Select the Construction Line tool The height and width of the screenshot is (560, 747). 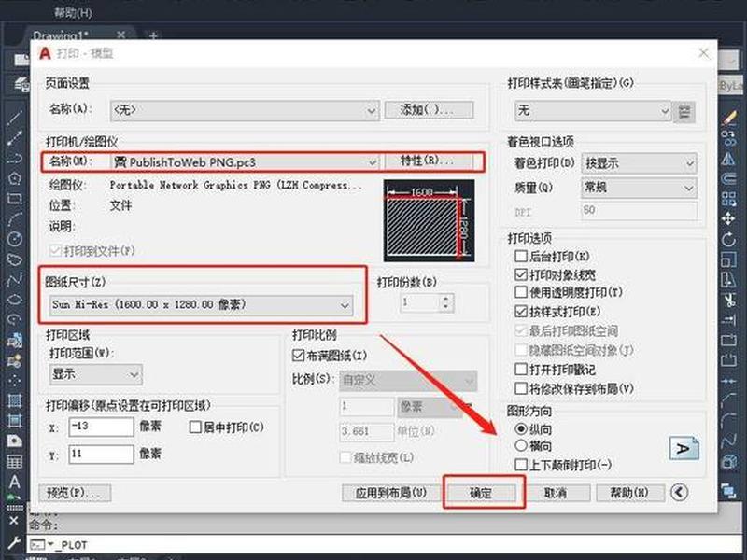(x=15, y=137)
